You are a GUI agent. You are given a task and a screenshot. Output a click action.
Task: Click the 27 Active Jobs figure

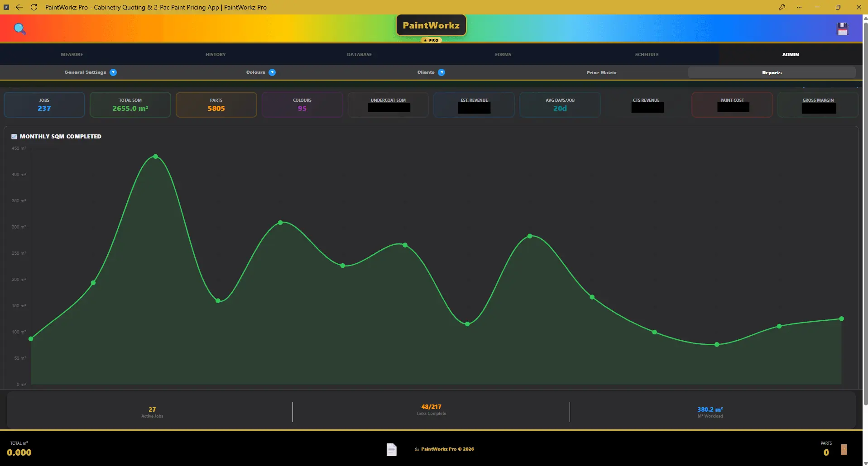152,409
